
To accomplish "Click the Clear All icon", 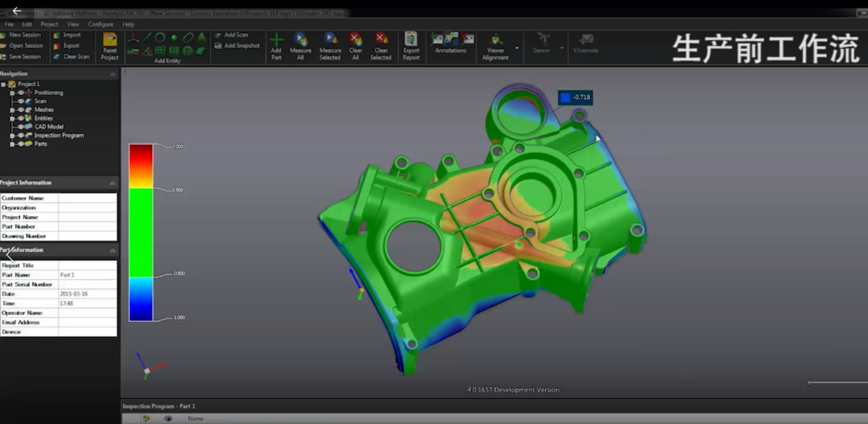I will tap(355, 39).
